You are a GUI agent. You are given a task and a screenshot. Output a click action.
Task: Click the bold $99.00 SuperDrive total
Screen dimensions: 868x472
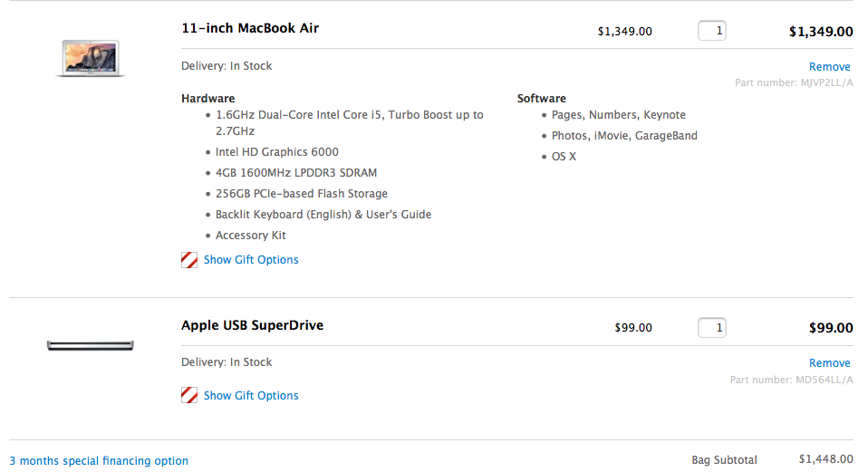[x=831, y=328]
